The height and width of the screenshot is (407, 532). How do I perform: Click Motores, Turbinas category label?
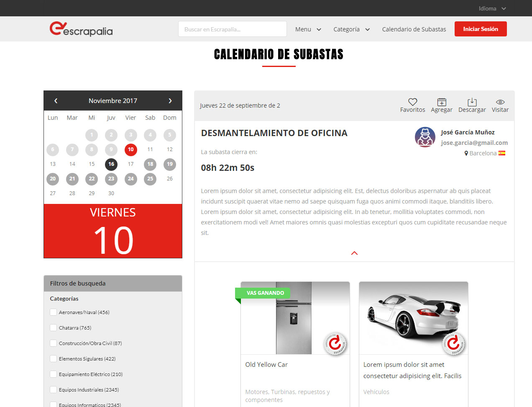click(x=288, y=396)
